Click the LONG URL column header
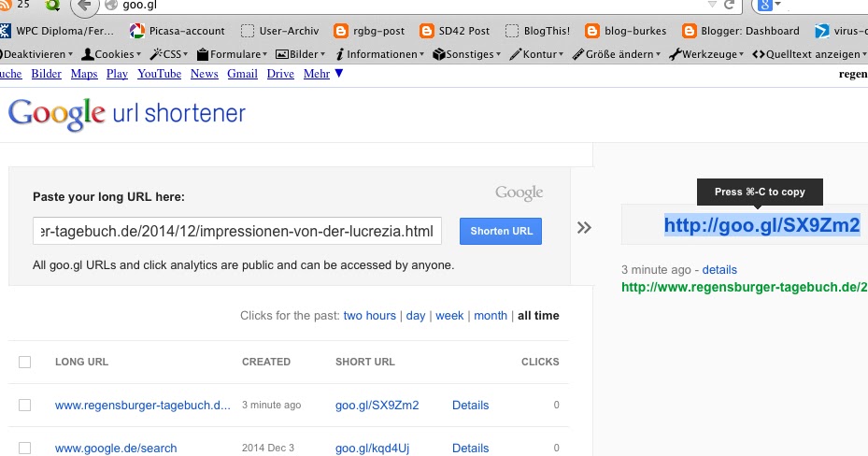 tap(82, 362)
